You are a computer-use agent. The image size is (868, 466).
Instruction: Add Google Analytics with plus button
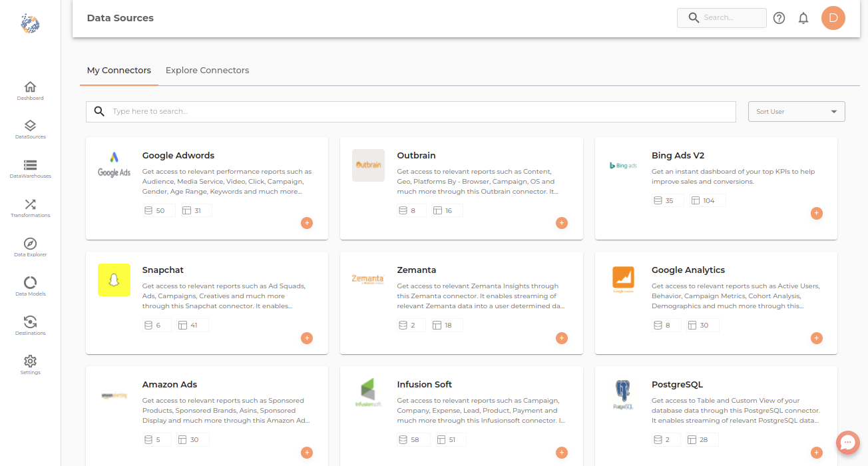tap(817, 338)
